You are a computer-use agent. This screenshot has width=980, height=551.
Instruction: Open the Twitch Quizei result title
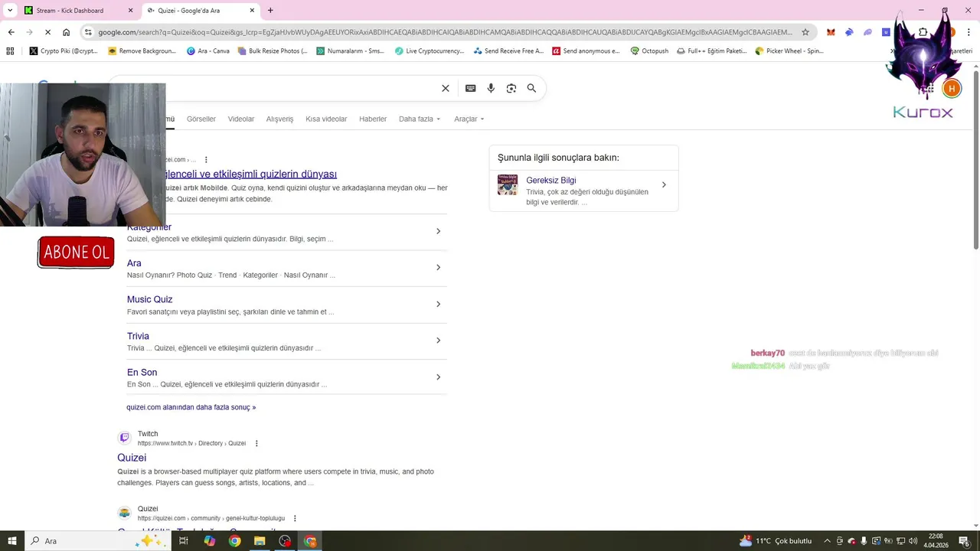click(x=132, y=458)
